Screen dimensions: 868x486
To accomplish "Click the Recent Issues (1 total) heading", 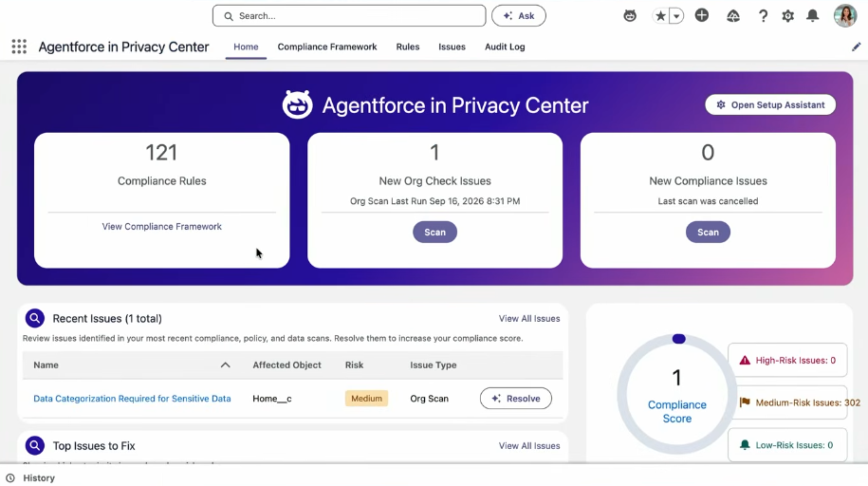I will (x=107, y=319).
